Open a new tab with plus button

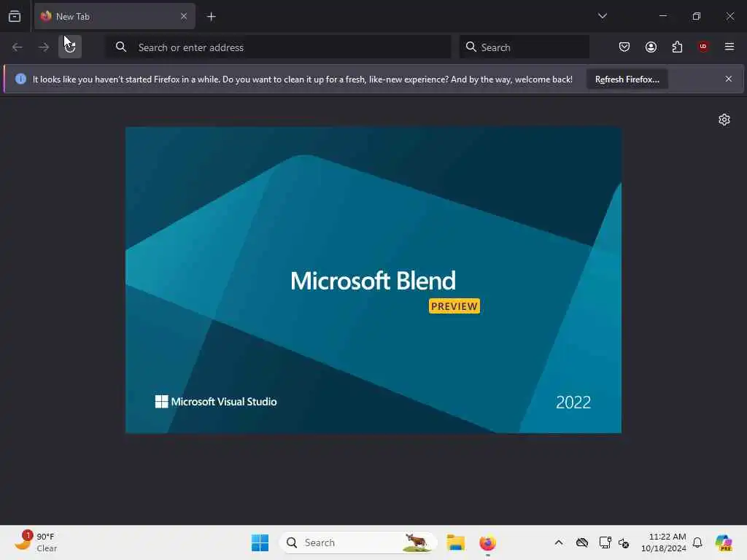(211, 17)
